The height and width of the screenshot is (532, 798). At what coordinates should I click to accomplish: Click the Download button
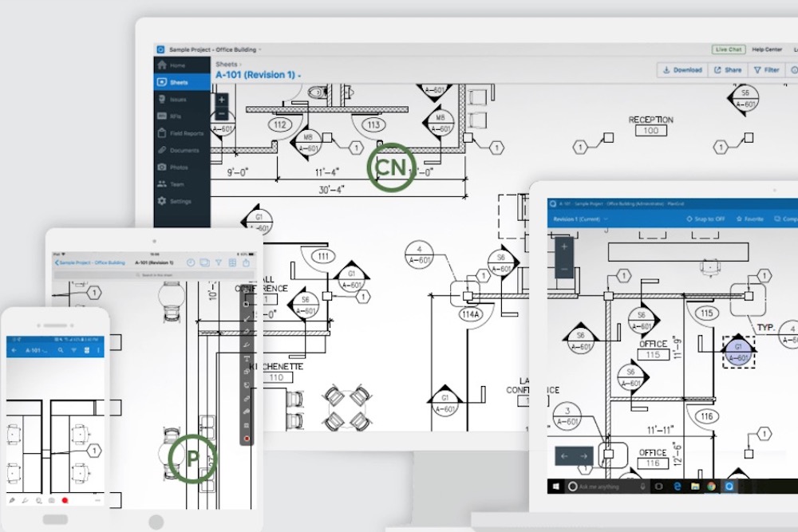coord(681,70)
